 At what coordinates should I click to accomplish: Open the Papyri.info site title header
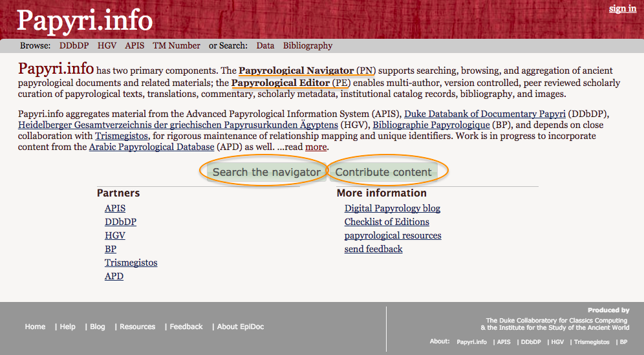coord(85,21)
